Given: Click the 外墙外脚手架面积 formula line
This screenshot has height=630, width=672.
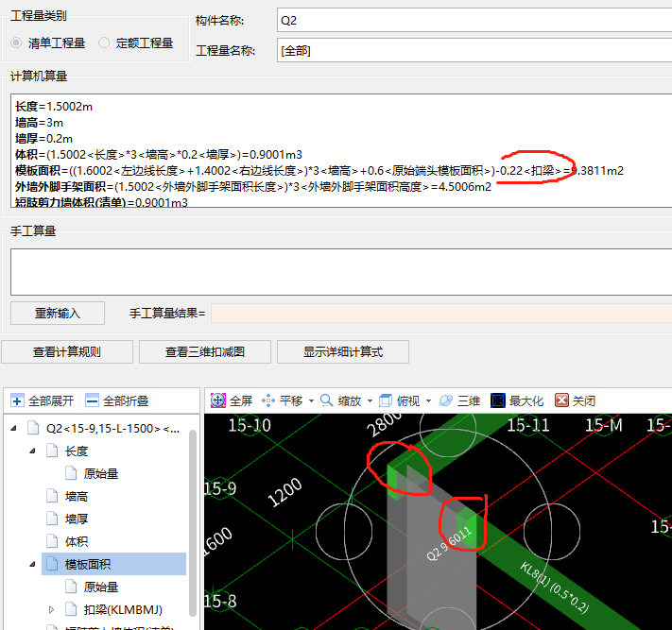Looking at the screenshot, I should pyautogui.click(x=253, y=187).
